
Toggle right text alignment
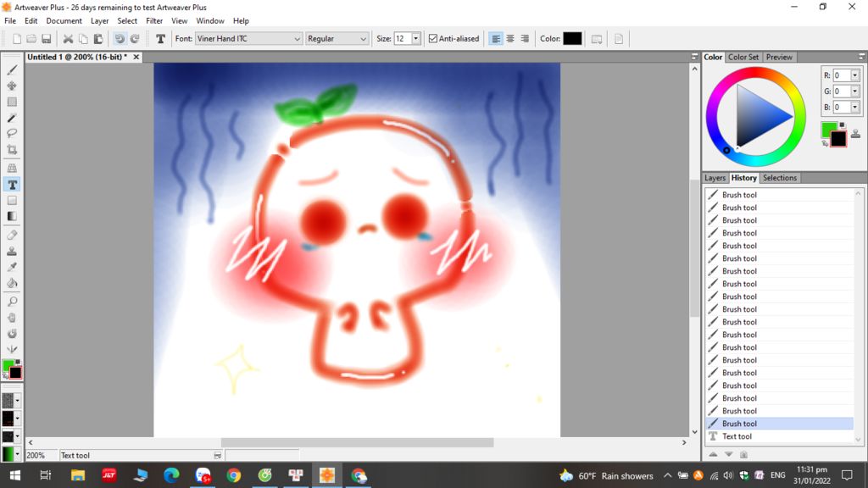pyautogui.click(x=525, y=39)
